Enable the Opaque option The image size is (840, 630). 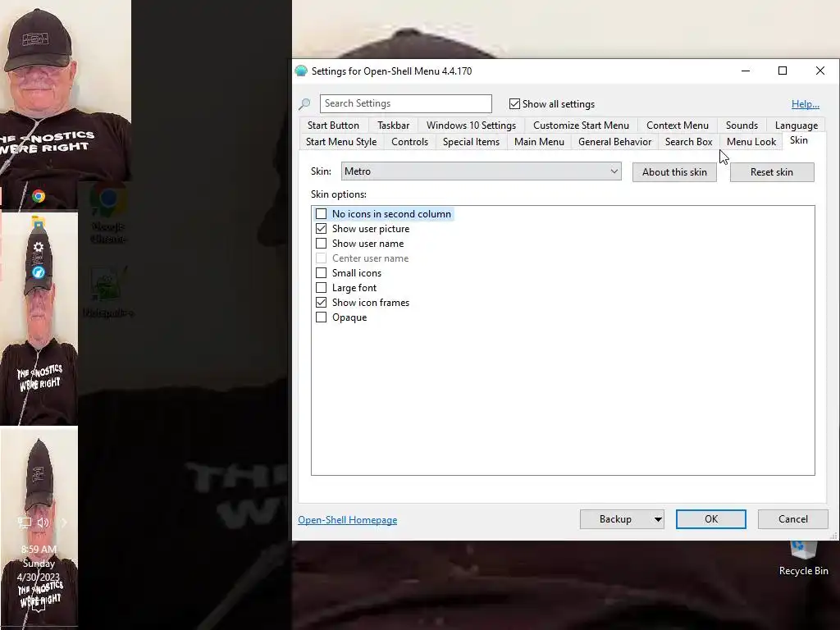[321, 317]
